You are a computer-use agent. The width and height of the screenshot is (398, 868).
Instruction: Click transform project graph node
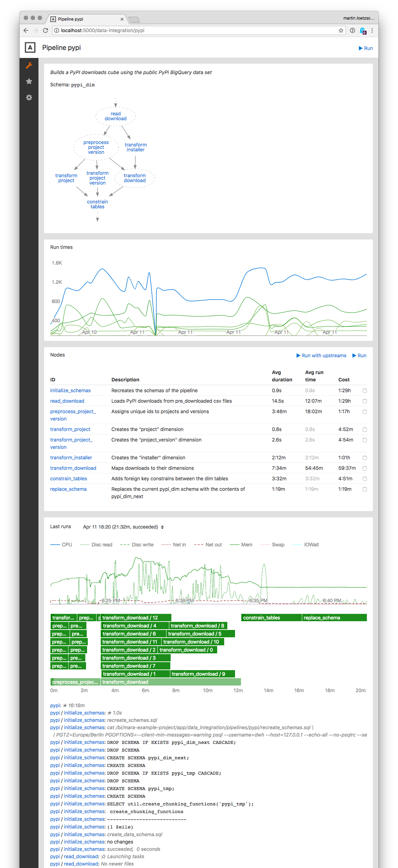click(x=66, y=178)
